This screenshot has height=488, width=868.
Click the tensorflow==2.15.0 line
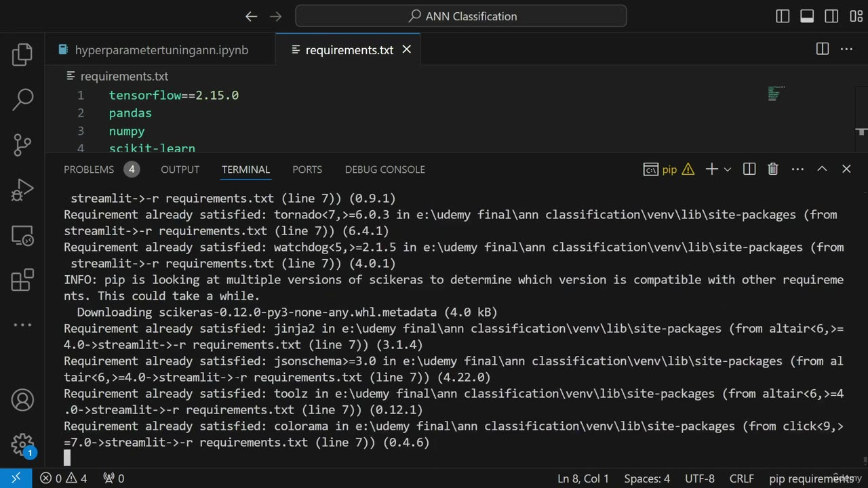pos(174,96)
